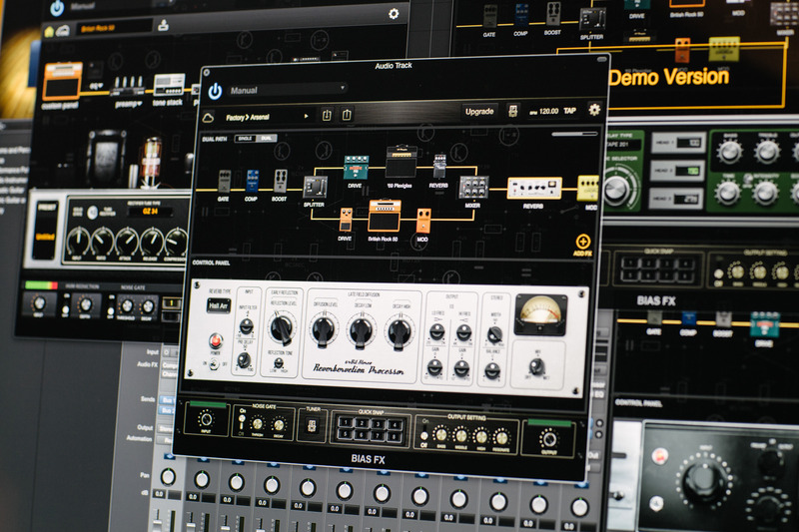799x532 pixels.
Task: Select the blue COMP pedal in front window
Action: coord(253,181)
